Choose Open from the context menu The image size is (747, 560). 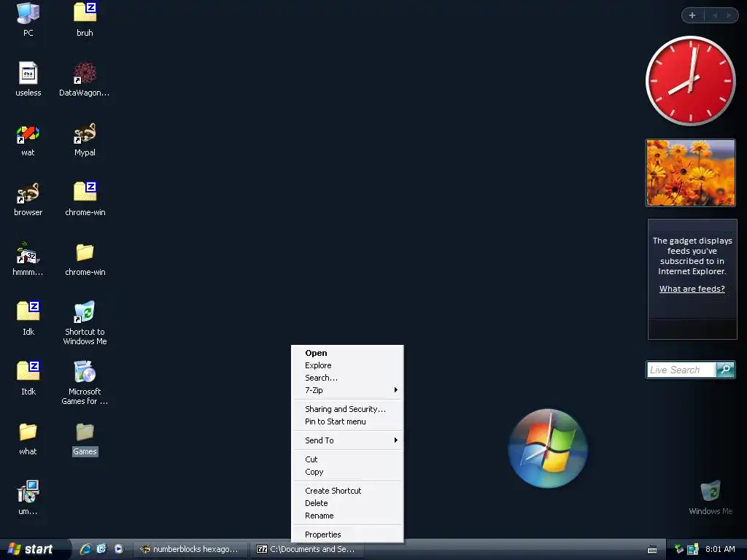click(347, 353)
